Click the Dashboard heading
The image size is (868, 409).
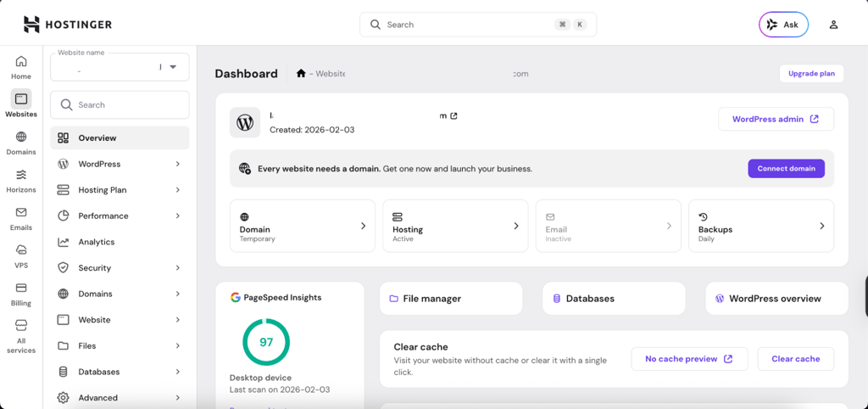click(x=247, y=74)
